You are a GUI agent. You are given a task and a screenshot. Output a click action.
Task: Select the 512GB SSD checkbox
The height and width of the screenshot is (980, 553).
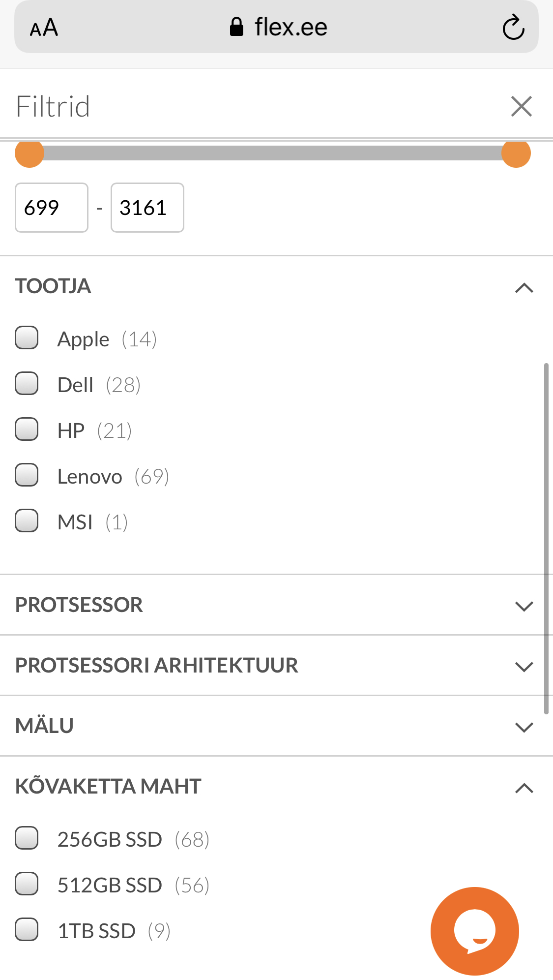point(27,884)
